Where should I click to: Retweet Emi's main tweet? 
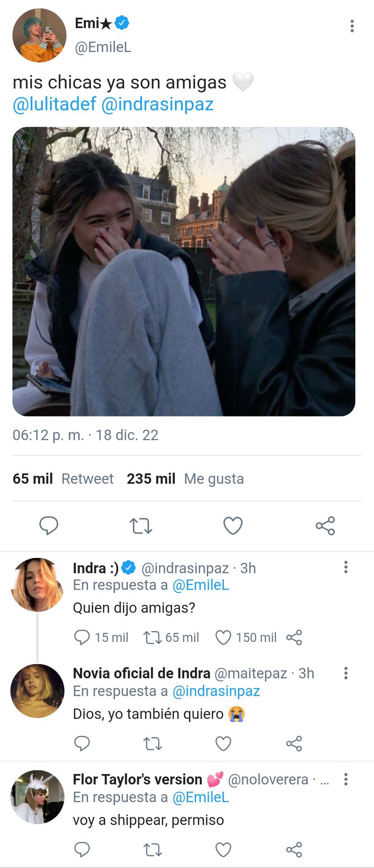click(x=141, y=526)
